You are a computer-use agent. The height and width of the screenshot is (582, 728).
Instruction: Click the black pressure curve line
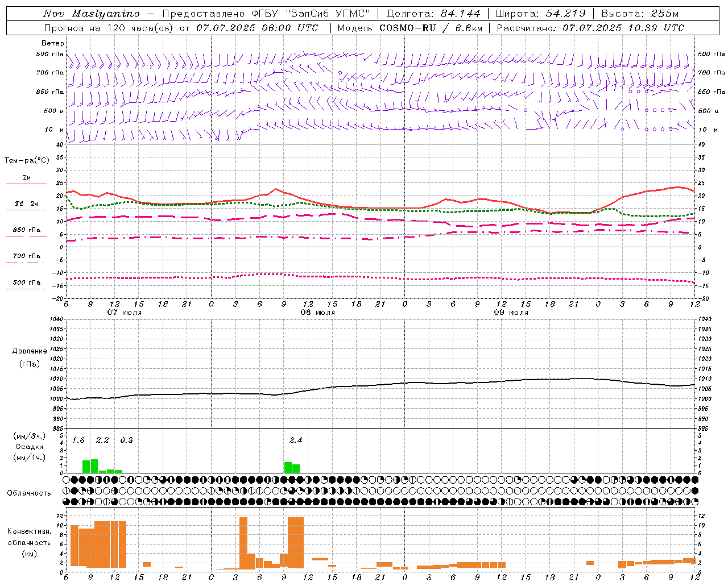[x=380, y=386]
